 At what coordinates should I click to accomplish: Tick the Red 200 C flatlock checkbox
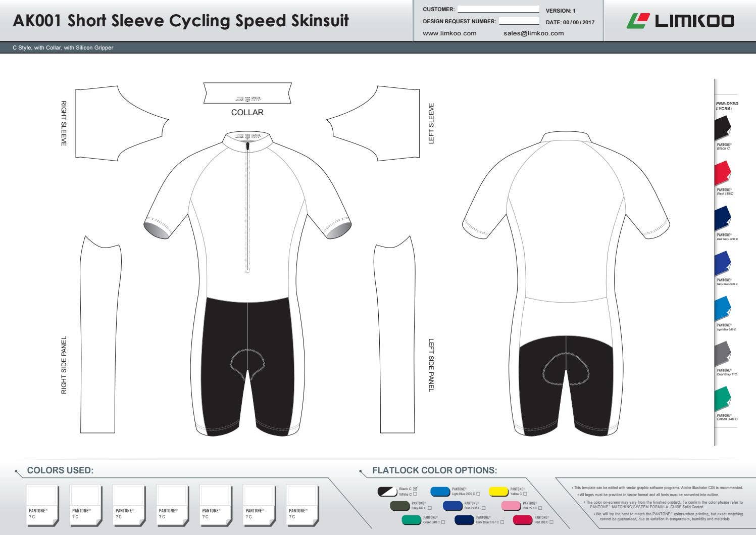551,522
